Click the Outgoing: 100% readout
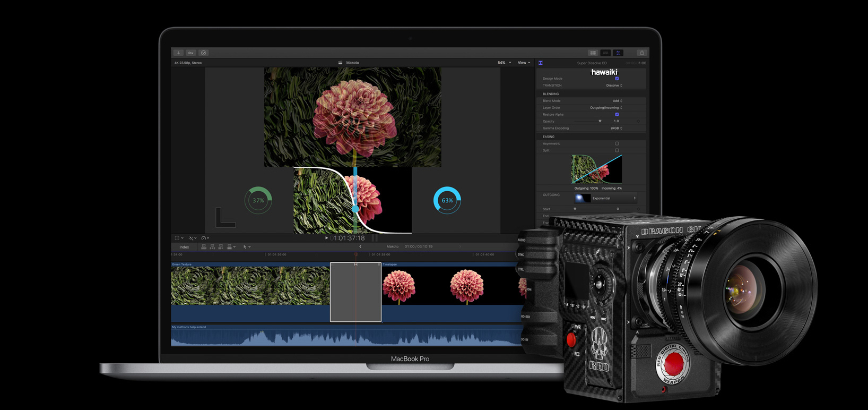The width and height of the screenshot is (868, 410). tap(586, 188)
